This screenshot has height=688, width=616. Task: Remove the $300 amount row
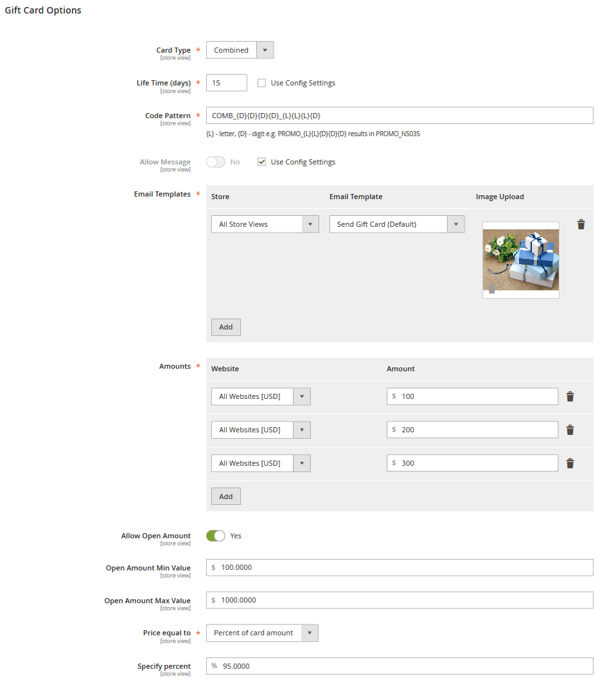coord(570,463)
